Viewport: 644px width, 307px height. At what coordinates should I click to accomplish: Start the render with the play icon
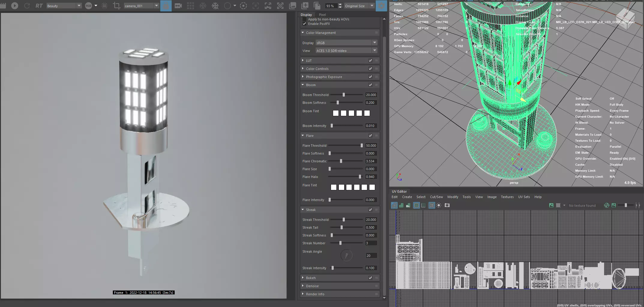(x=14, y=6)
